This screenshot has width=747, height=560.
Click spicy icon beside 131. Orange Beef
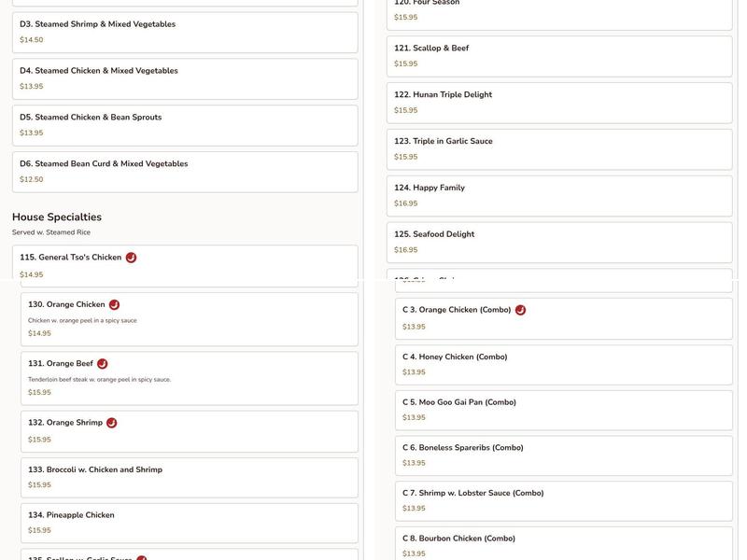[x=102, y=364]
